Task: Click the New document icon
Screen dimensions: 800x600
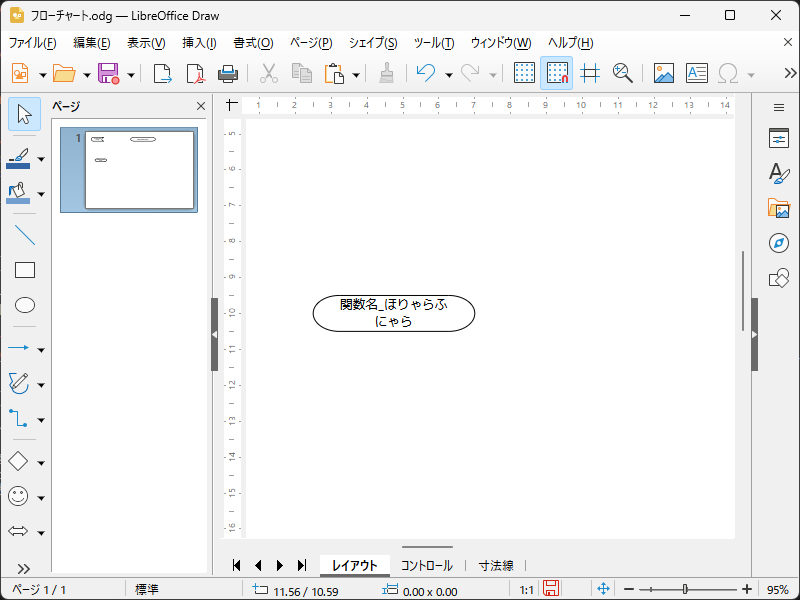Action: click(20, 73)
